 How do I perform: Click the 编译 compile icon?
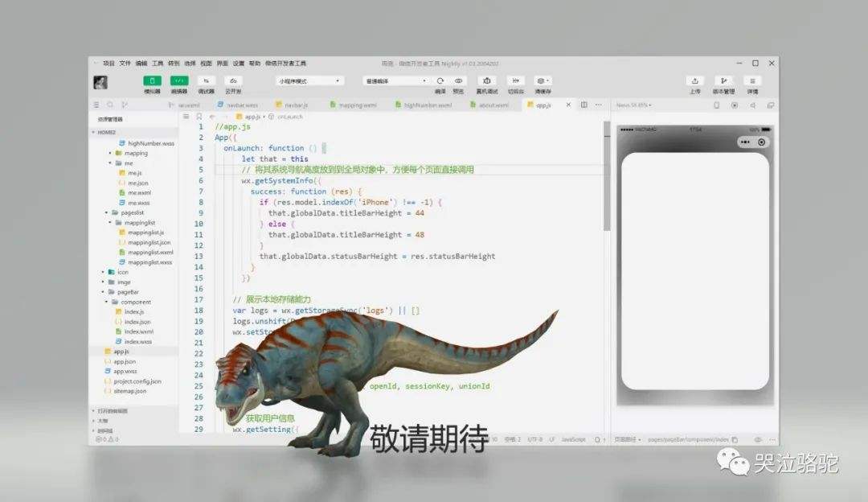click(439, 80)
